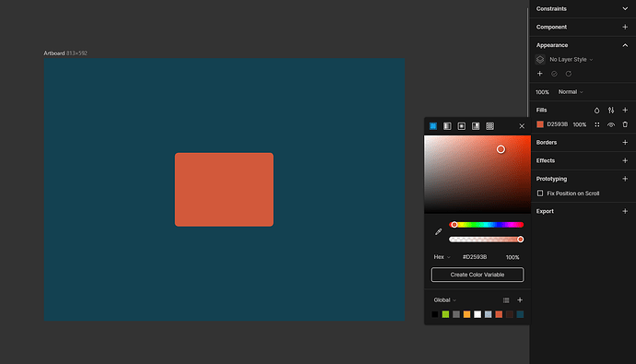Image resolution: width=636 pixels, height=364 pixels.
Task: Select the linear gradient fill type icon
Action: click(x=447, y=126)
